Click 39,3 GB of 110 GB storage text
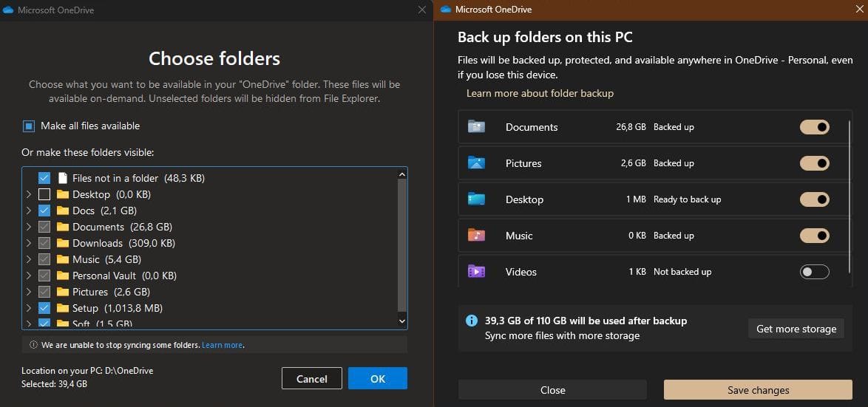 [586, 321]
